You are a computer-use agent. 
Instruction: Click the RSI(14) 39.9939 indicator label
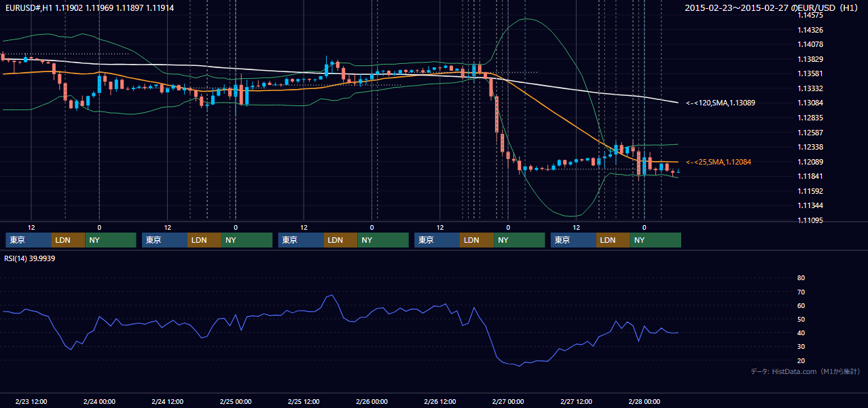point(30,258)
